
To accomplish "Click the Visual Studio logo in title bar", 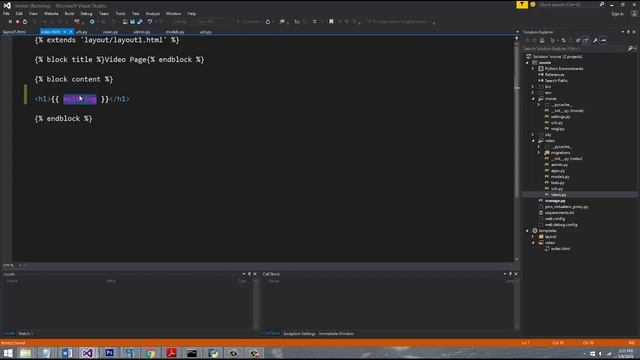I will pos(7,6).
